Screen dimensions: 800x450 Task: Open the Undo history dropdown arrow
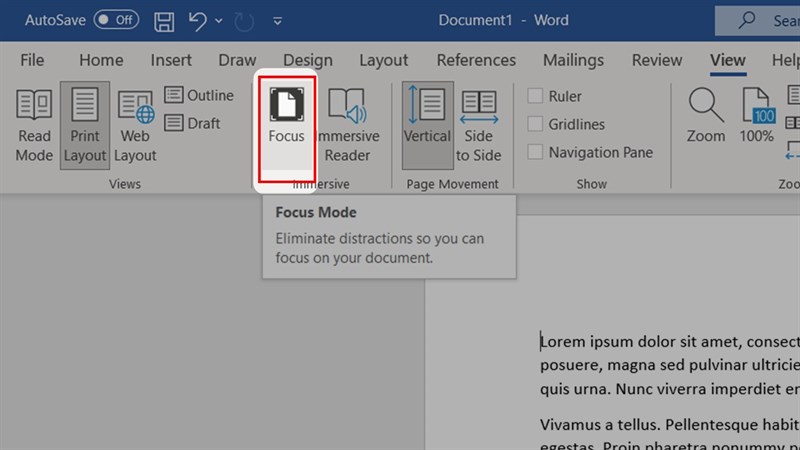point(218,21)
